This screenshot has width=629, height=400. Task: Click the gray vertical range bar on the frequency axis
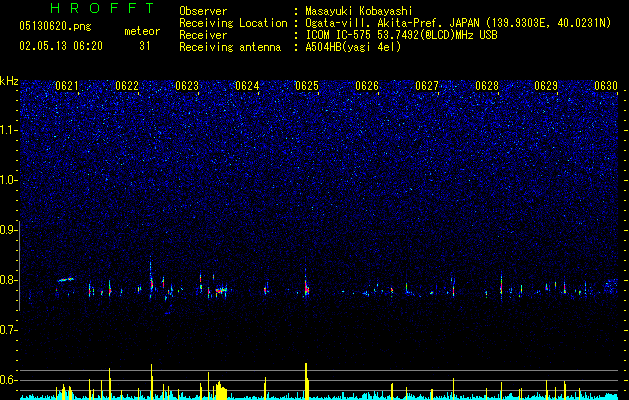click(20, 266)
